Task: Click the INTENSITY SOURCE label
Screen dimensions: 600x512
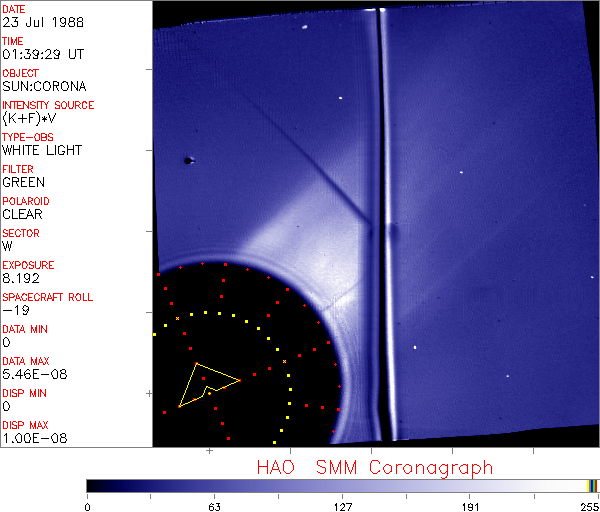Action: click(x=48, y=105)
